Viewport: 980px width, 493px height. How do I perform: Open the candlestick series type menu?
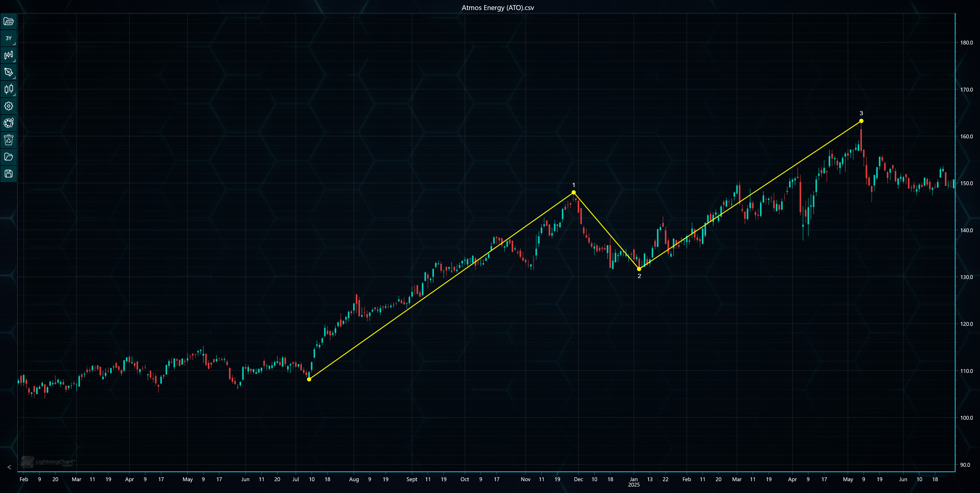[8, 55]
